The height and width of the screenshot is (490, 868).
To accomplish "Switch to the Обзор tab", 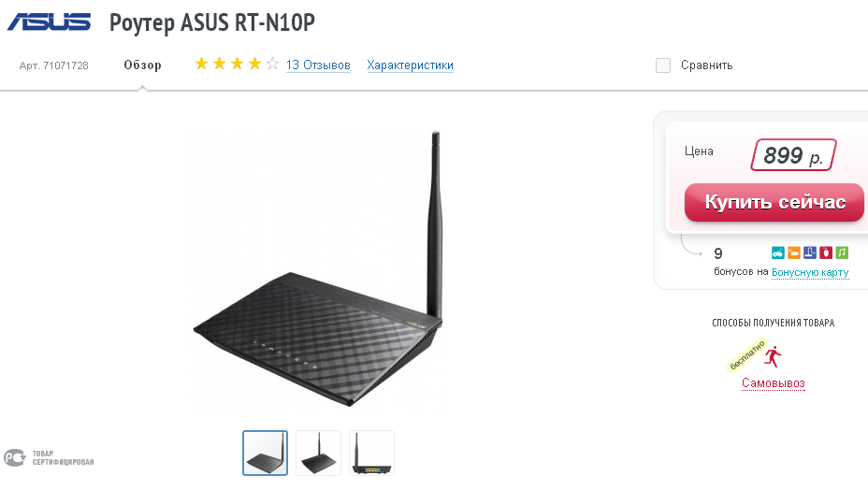I will [142, 65].
